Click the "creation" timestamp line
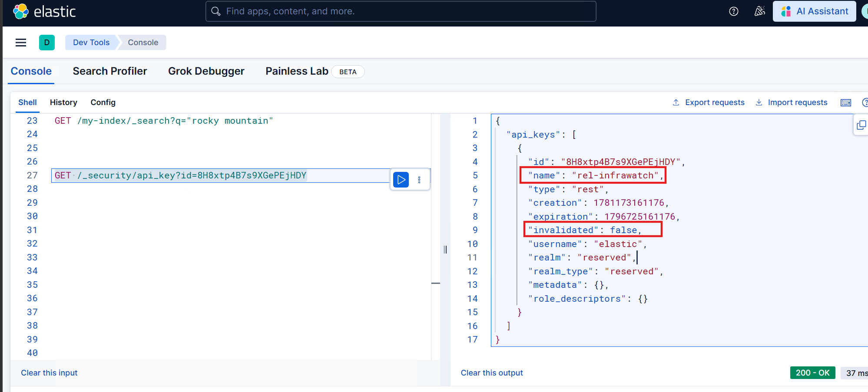868x392 pixels. coord(599,203)
